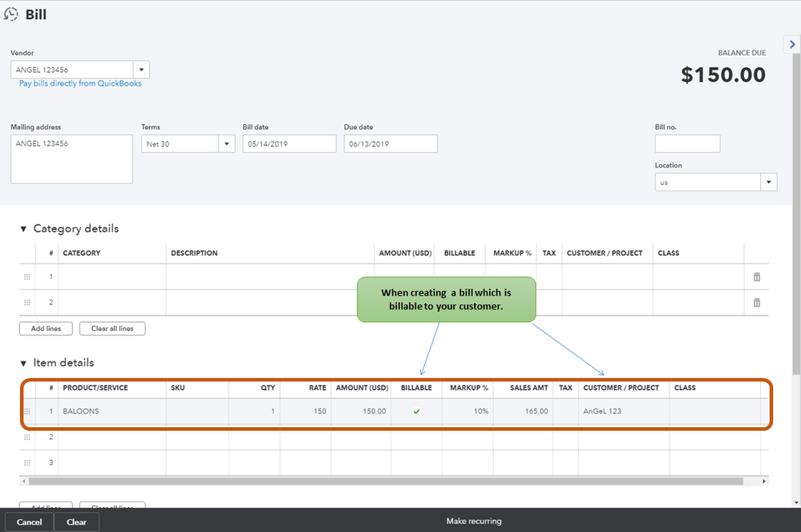This screenshot has height=532, width=801.
Task: Grab the drag handle of BALOONS item row
Action: [x=27, y=412]
